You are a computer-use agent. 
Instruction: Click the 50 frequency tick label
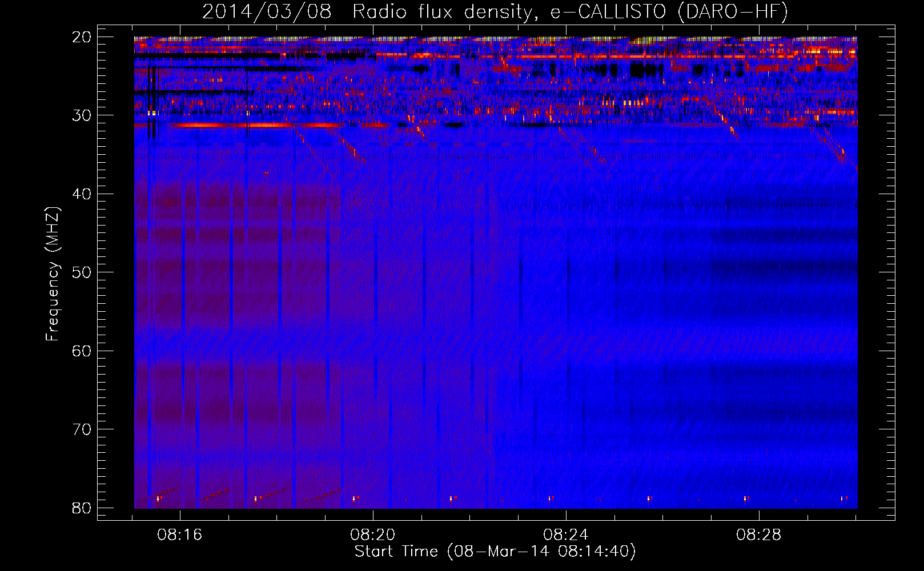(81, 272)
